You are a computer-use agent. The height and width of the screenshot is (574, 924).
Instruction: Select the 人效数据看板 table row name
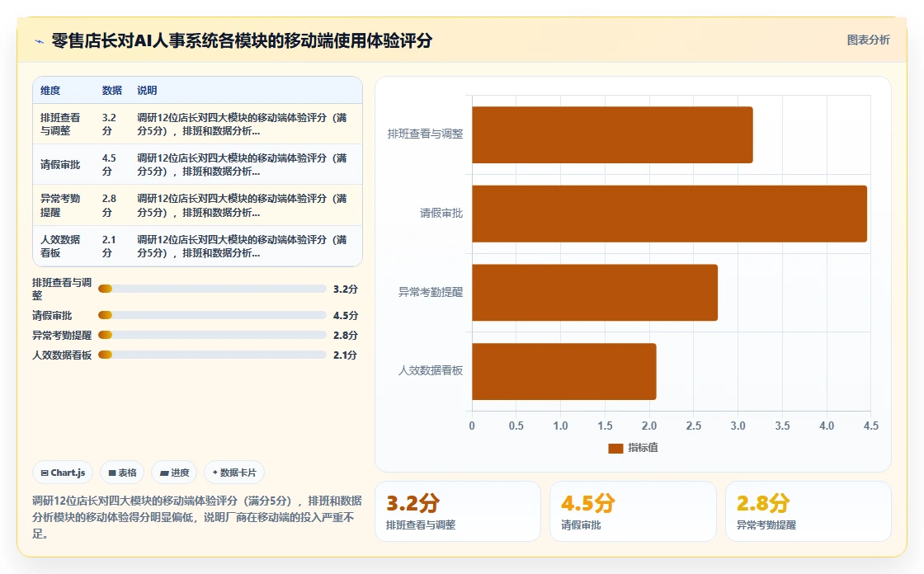60,247
